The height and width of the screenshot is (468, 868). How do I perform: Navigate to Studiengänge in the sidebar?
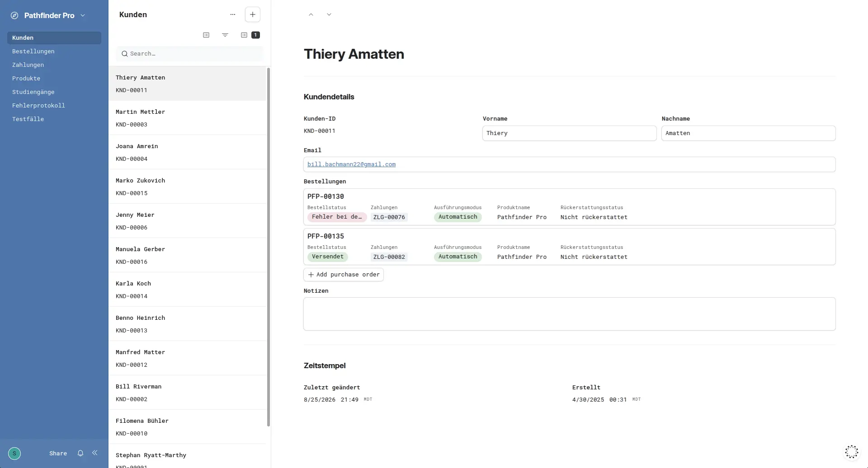(54, 92)
